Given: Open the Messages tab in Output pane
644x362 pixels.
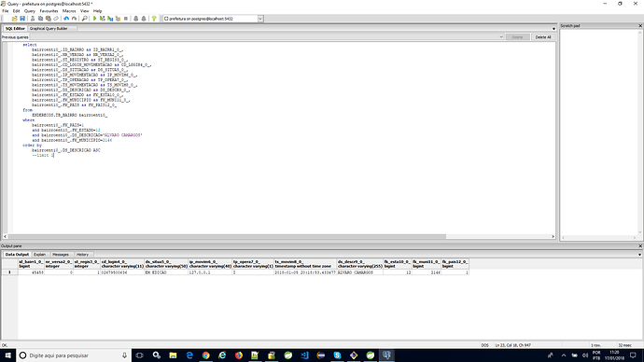Looking at the screenshot, I should pyautogui.click(x=61, y=255).
